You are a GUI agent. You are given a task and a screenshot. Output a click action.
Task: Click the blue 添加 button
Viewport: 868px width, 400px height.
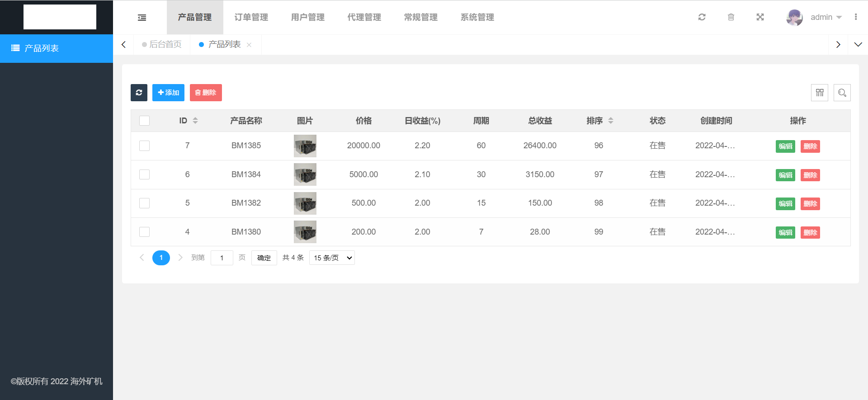click(168, 93)
